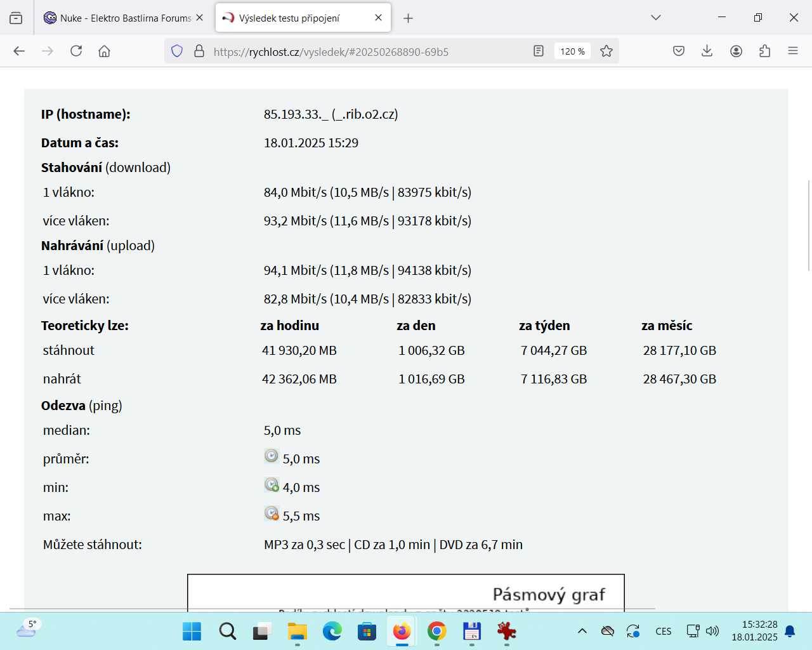The height and width of the screenshot is (650, 812).
Task: Open Google Chrome from the taskbar
Action: click(436, 631)
